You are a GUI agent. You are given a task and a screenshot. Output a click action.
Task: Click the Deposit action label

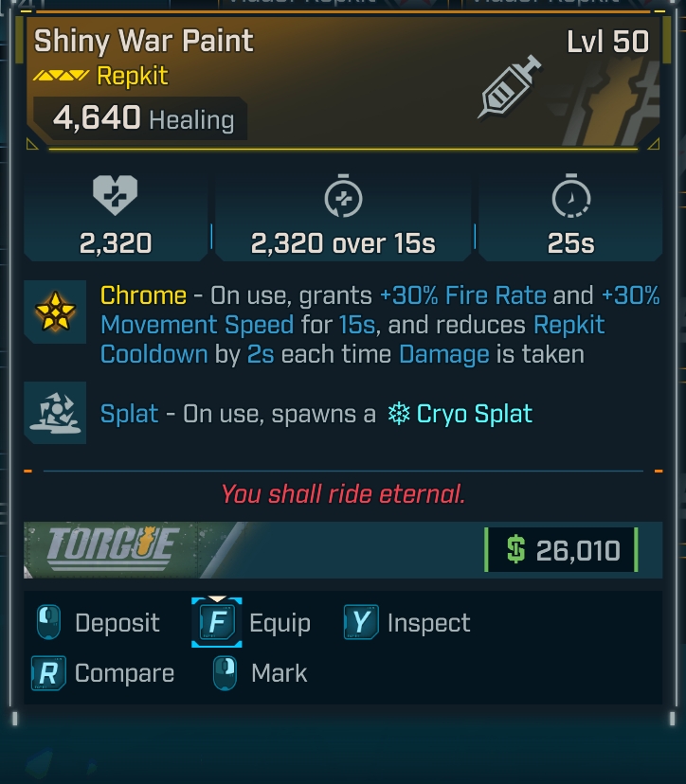point(117,623)
